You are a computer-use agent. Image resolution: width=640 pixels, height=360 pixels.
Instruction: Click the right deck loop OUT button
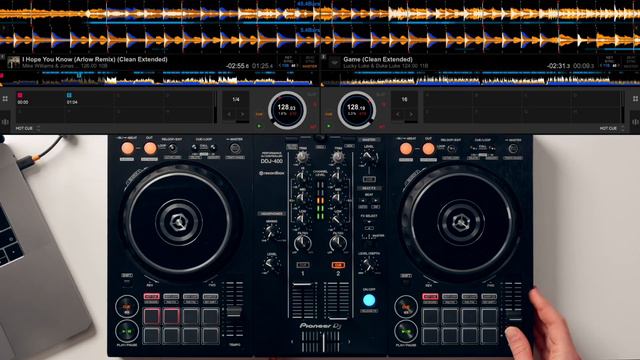pos(428,149)
